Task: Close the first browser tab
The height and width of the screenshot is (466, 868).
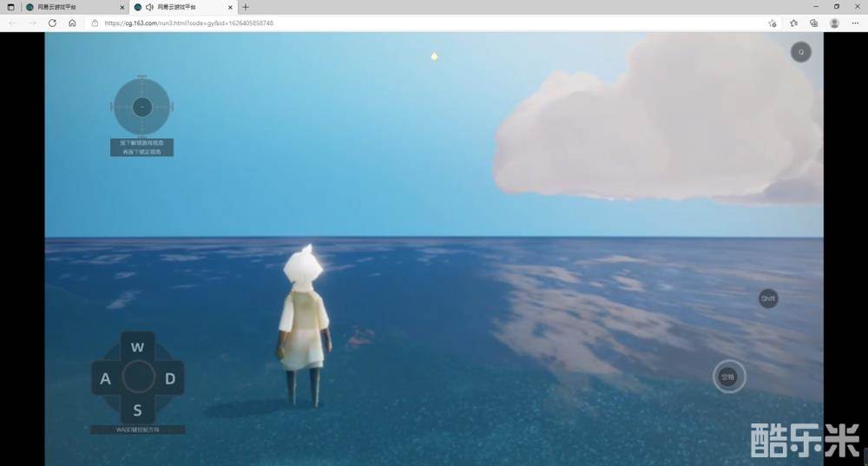Action: 122,7
